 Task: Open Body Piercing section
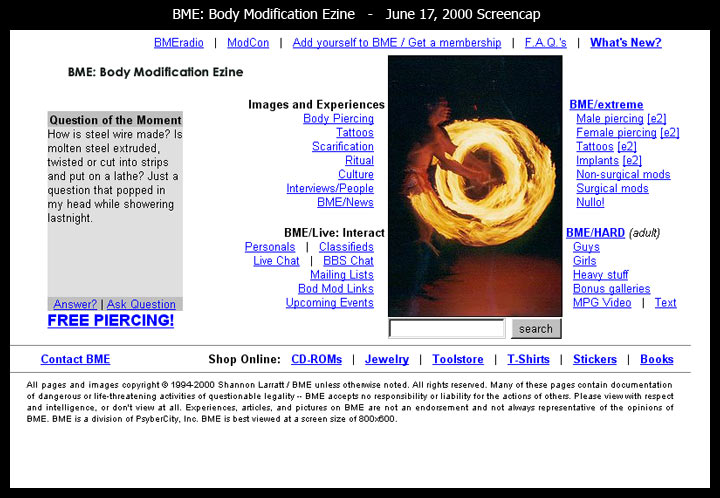(338, 118)
